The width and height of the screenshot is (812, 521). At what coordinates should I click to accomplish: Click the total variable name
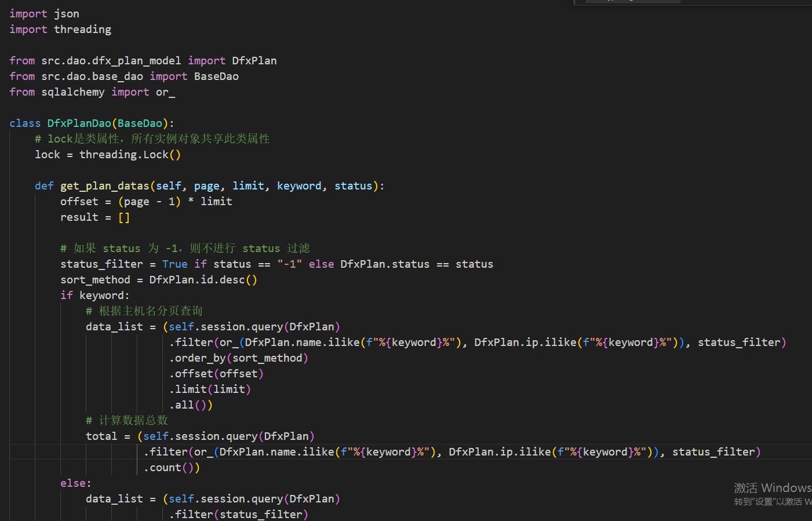pos(101,436)
